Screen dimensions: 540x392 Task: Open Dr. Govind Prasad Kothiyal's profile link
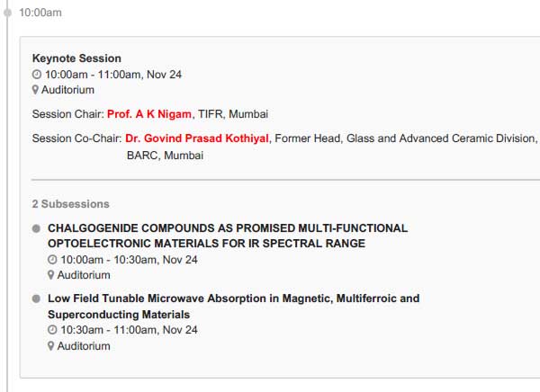pyautogui.click(x=196, y=138)
